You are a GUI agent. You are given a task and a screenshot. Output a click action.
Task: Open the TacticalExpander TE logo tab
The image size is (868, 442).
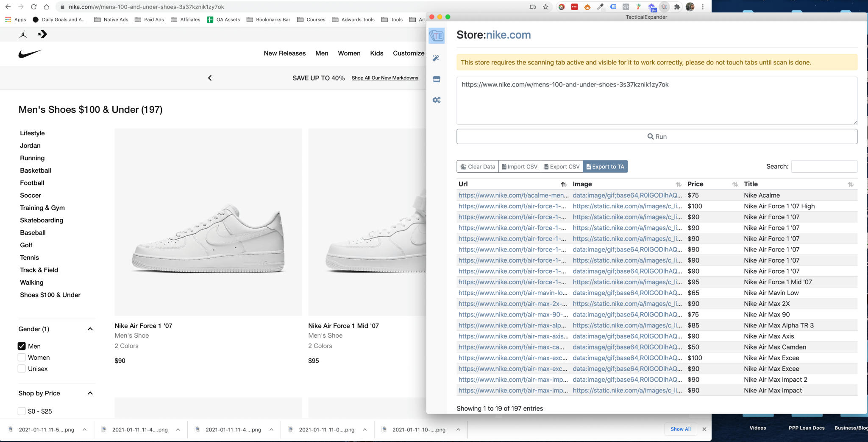(437, 36)
